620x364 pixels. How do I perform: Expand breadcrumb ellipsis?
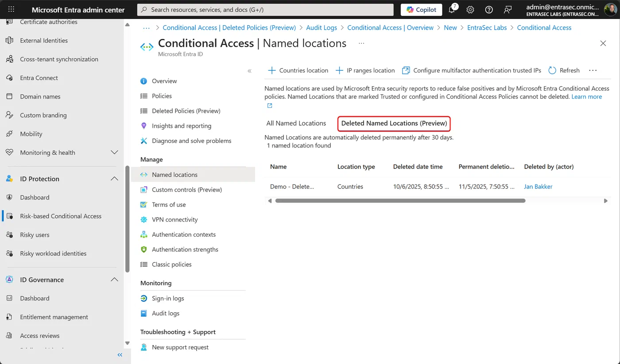146,27
